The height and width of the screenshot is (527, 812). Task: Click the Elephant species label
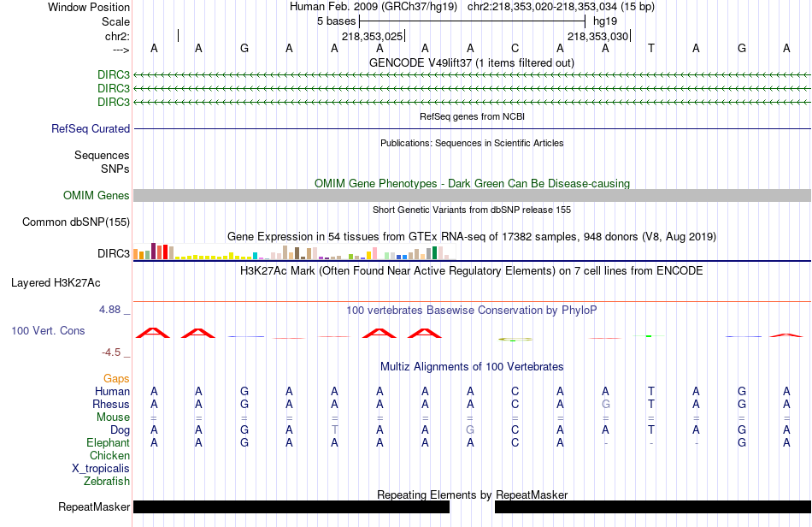[109, 443]
